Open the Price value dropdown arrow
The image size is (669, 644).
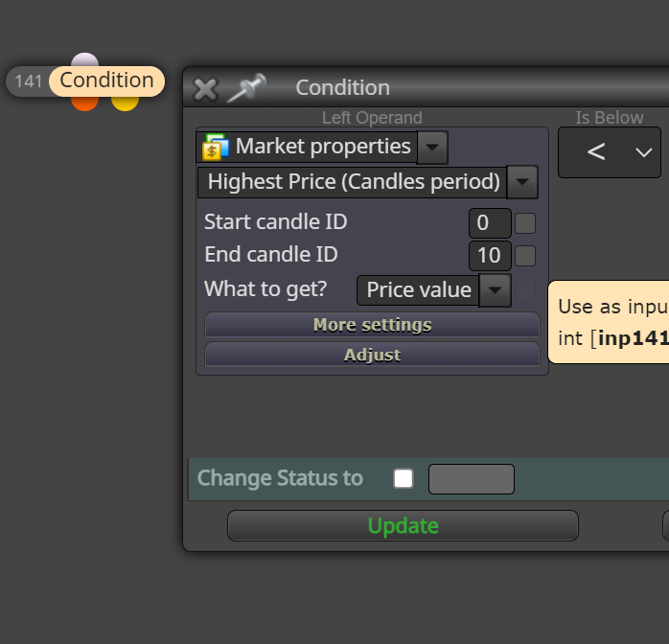[x=495, y=290]
